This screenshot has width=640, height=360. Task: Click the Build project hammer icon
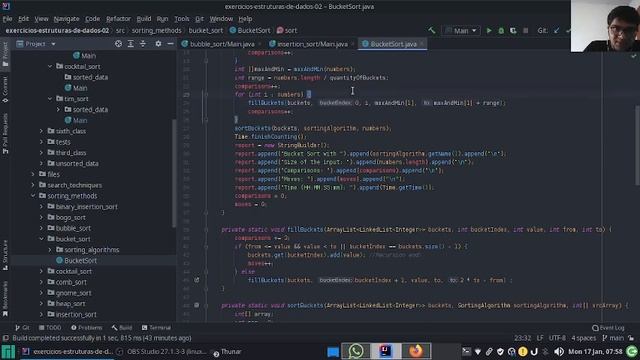(x=431, y=31)
